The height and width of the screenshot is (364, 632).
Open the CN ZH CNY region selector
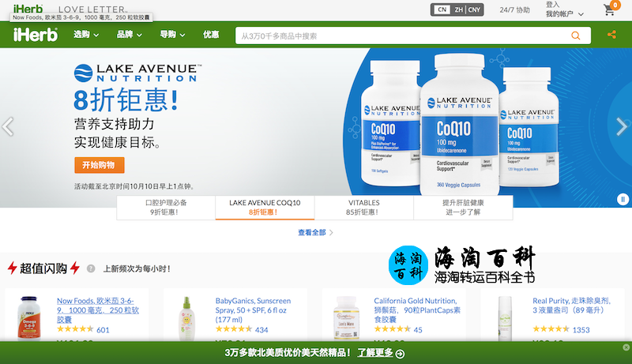pos(457,9)
